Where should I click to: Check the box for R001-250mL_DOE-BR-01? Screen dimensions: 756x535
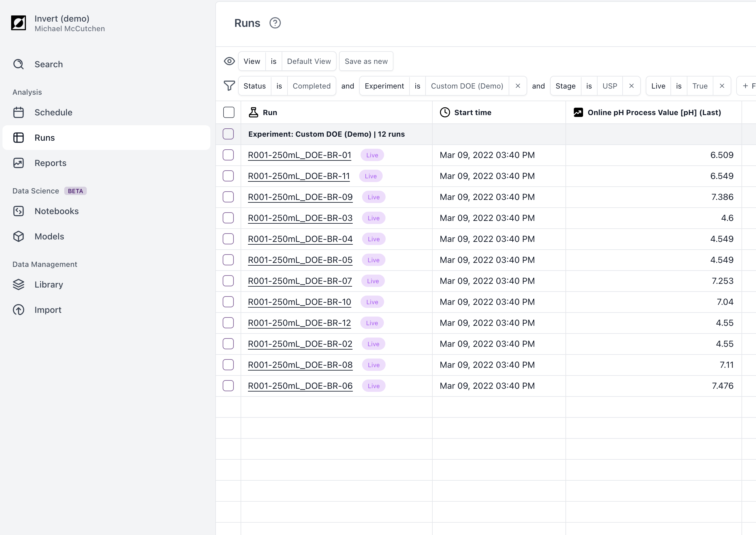click(228, 155)
